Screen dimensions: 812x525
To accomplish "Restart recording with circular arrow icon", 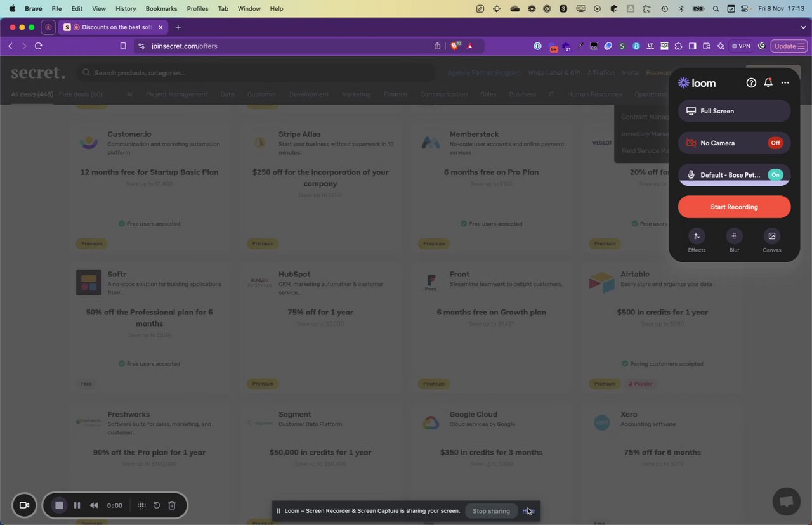I will click(157, 505).
